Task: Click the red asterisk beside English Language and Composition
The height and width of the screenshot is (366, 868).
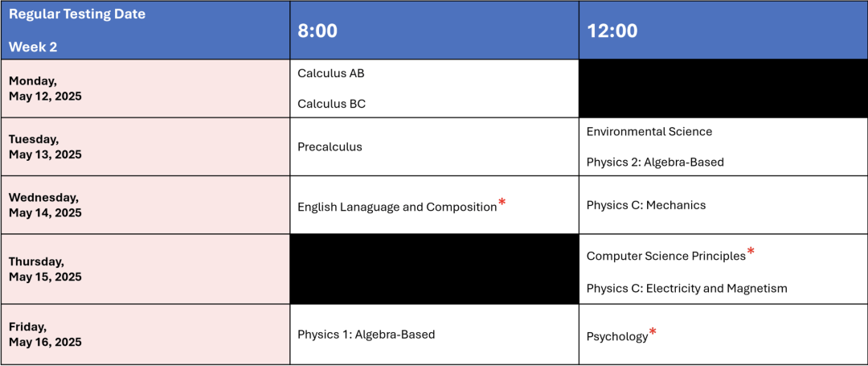Action: 502,201
